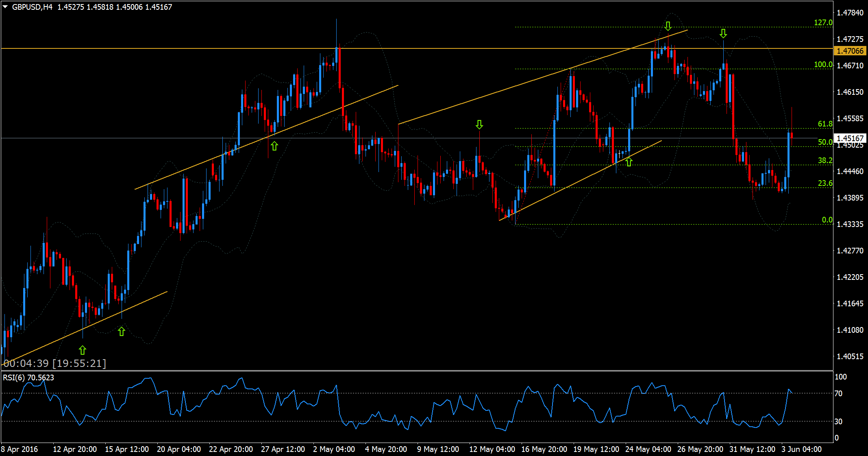This screenshot has width=868, height=456.
Task: Click the RSI(6) 70.5623 indicator label
Action: pos(28,376)
